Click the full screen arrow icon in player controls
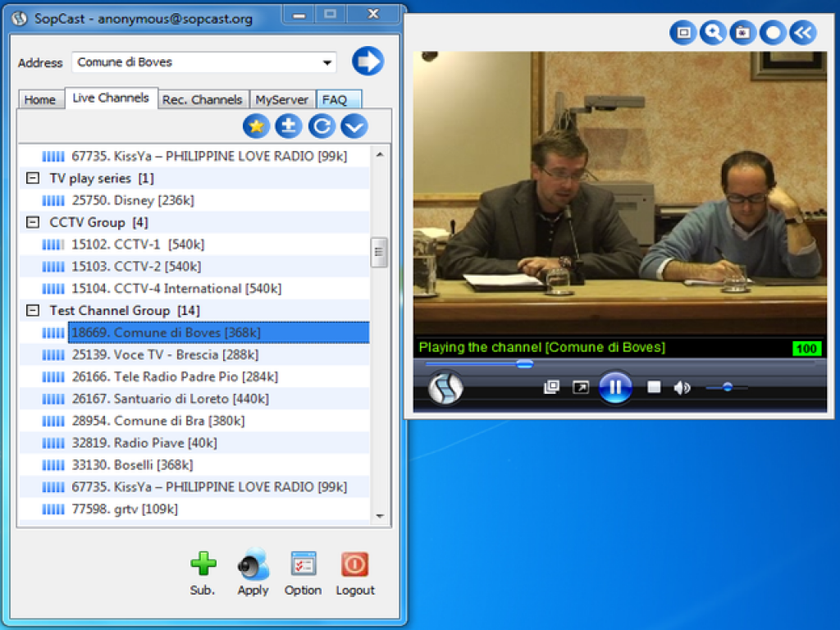This screenshot has height=630, width=840. (x=581, y=387)
